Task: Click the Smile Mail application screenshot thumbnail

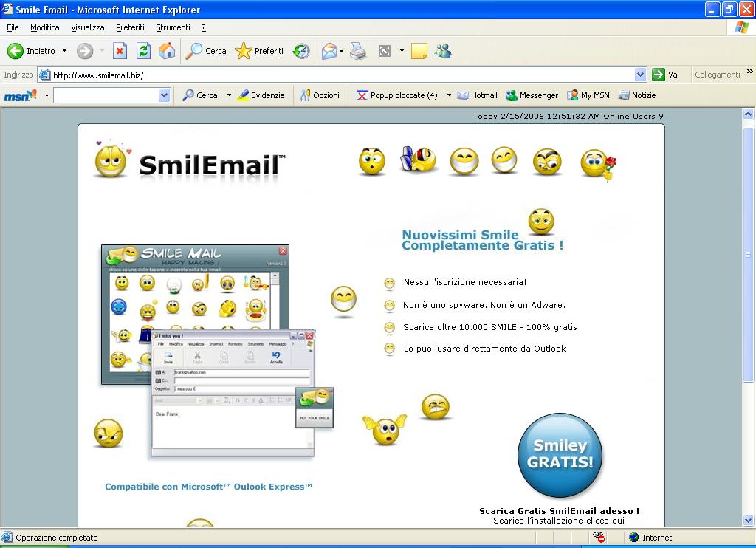Action: point(194,314)
